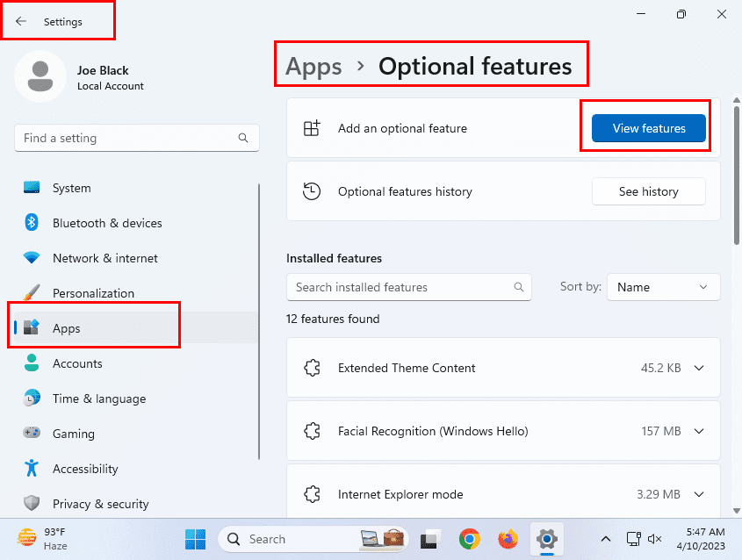Click the 45.2 KB size value
742x560 pixels.
point(660,368)
